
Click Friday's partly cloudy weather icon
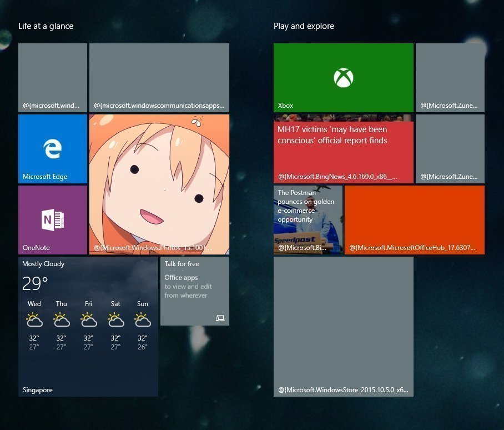(88, 321)
